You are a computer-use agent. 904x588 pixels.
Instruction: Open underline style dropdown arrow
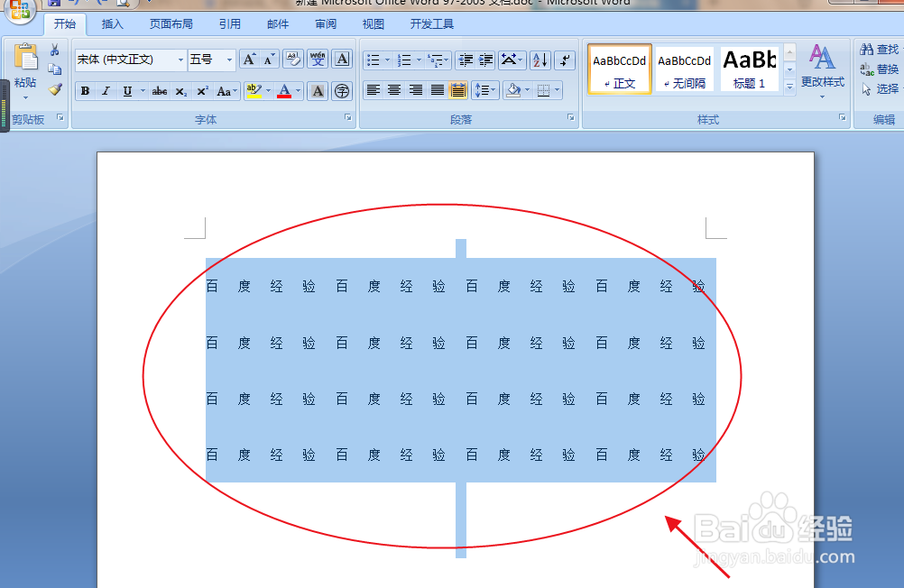[x=143, y=91]
